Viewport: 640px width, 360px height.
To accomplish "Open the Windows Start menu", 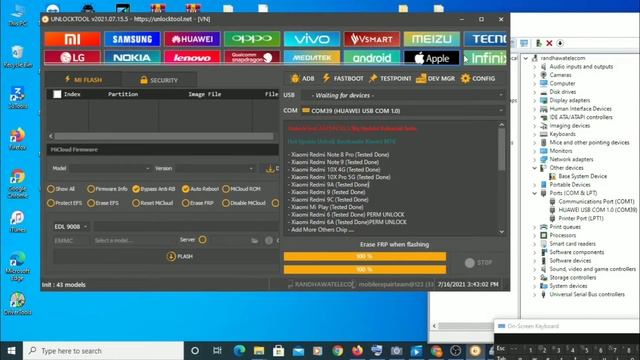I will (11, 351).
